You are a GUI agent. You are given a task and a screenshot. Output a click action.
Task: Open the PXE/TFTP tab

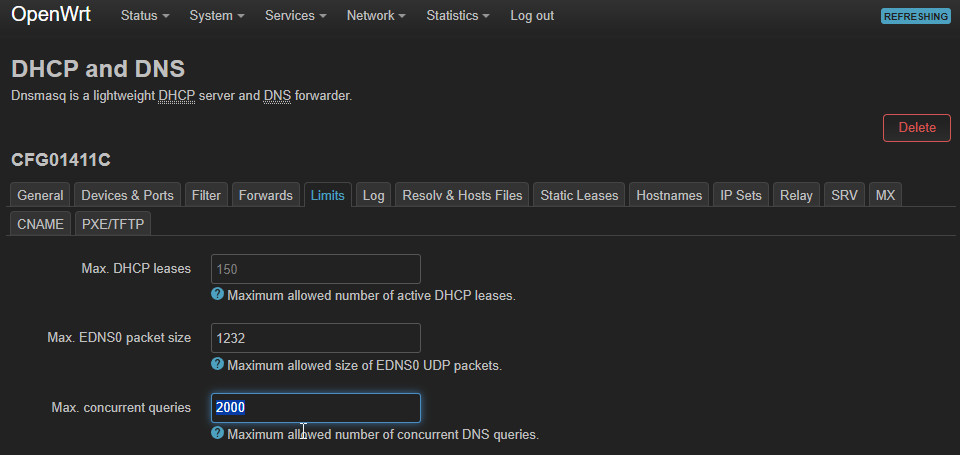point(112,224)
